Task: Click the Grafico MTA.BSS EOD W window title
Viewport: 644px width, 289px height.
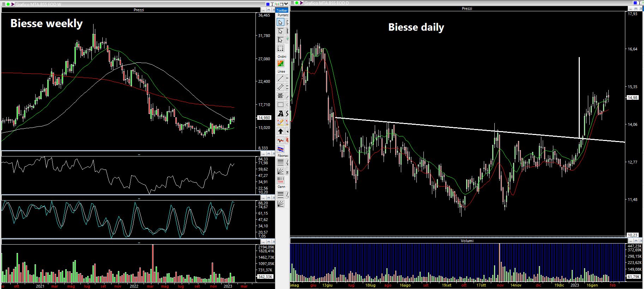Action: [39, 4]
